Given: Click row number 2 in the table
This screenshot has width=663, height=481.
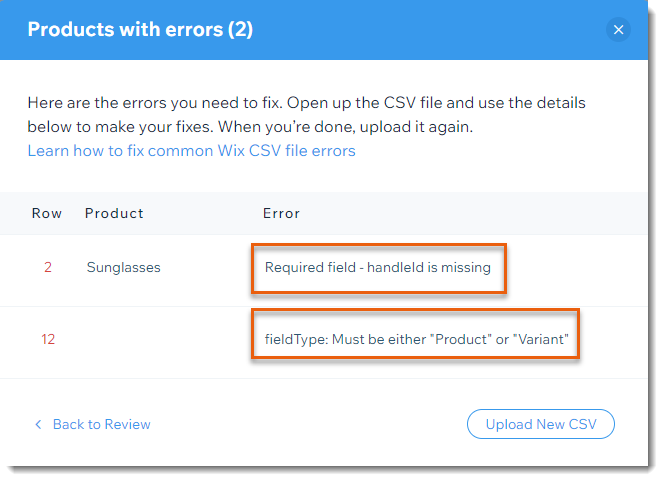Looking at the screenshot, I should [x=48, y=267].
